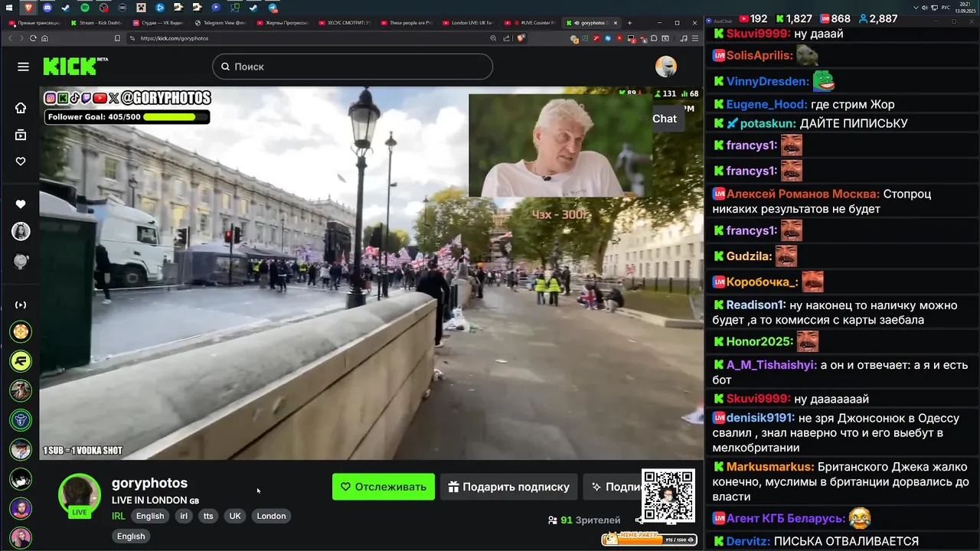Click the live broadcast icon in sidebar
This screenshot has height=551, width=980.
pos(21,305)
